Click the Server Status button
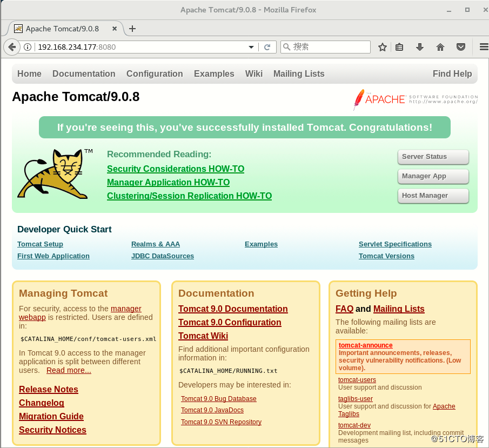The width and height of the screenshot is (489, 448). [433, 157]
